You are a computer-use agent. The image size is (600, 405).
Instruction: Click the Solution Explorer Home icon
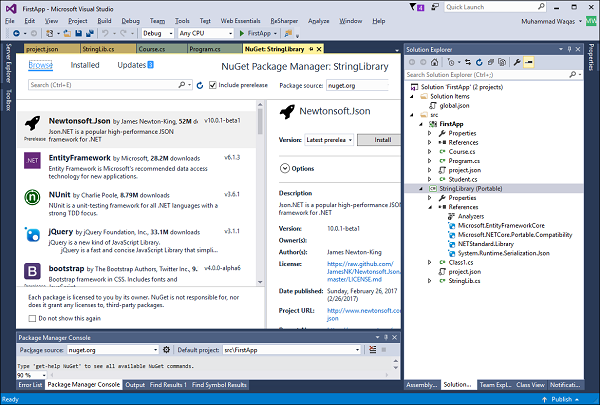434,62
